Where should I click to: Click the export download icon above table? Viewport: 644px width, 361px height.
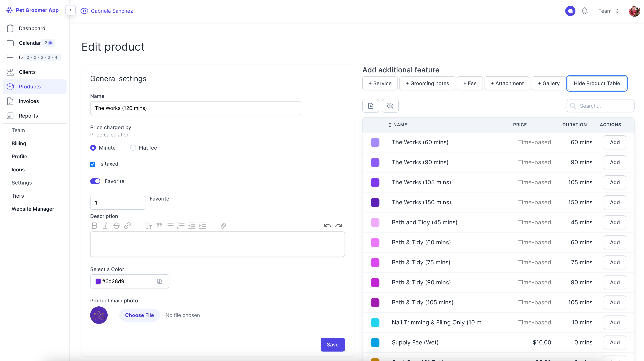(371, 106)
